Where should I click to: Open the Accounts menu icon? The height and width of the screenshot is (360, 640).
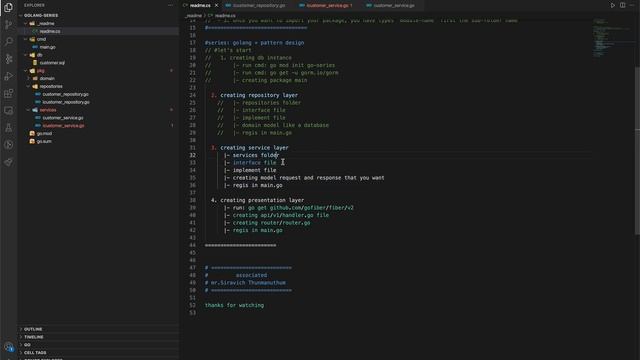pos(8,347)
